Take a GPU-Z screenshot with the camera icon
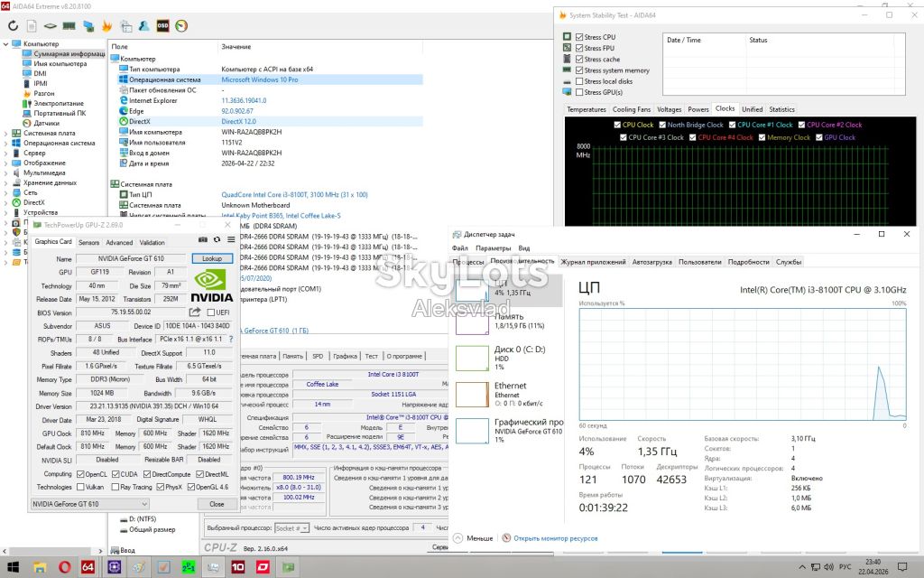 coord(203,239)
